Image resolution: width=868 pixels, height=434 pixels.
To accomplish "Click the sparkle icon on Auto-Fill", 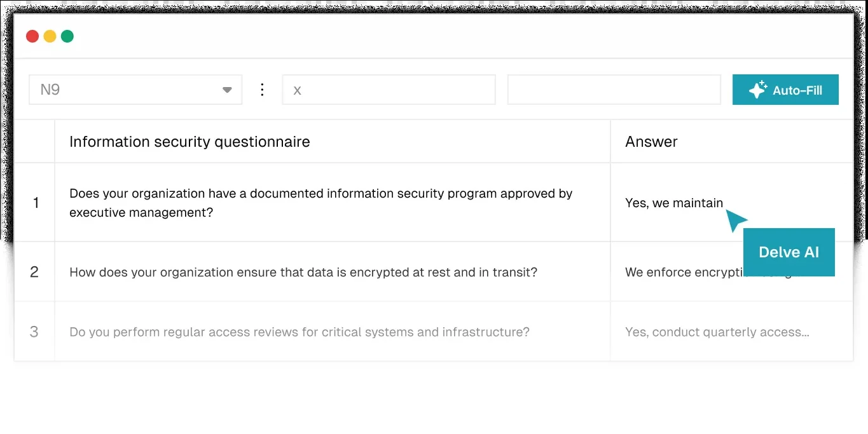I will [x=757, y=90].
